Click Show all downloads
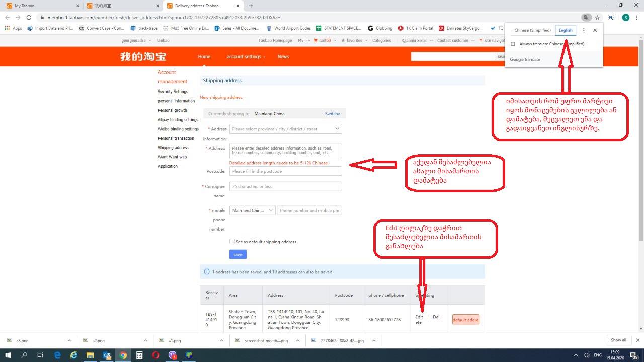Screen dimensions: 644x362 click(618, 340)
